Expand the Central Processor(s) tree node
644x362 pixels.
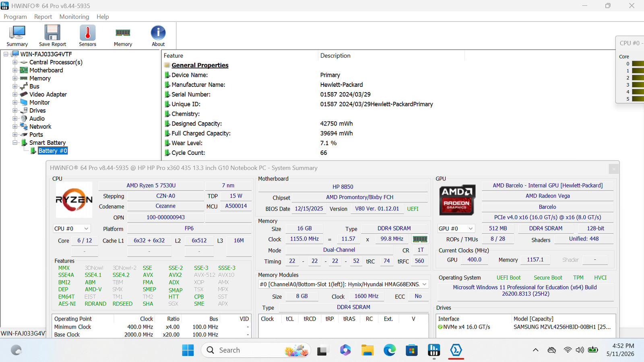[x=15, y=62]
